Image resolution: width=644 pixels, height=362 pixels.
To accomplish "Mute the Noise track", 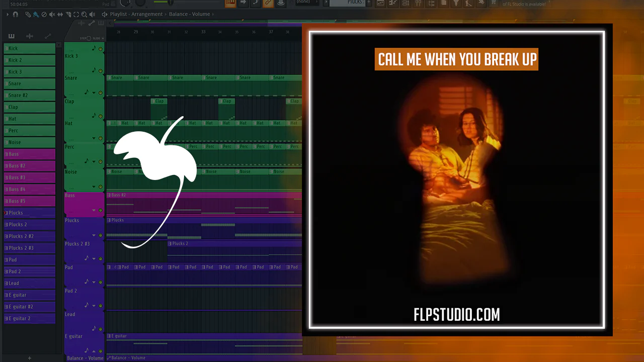I will click(101, 187).
